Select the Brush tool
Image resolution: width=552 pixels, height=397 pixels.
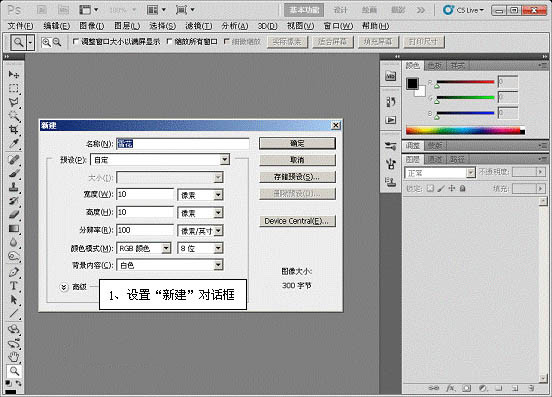(14, 173)
